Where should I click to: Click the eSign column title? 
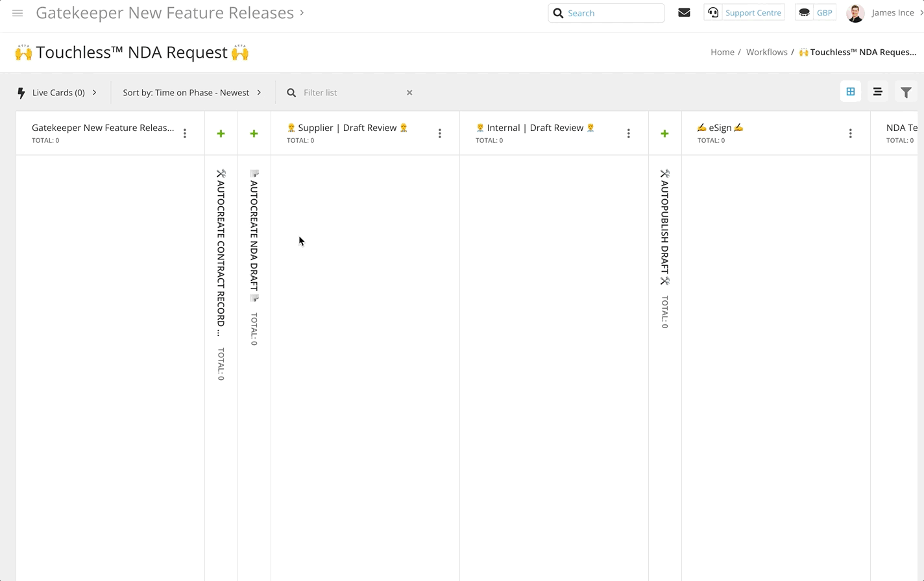click(x=720, y=128)
